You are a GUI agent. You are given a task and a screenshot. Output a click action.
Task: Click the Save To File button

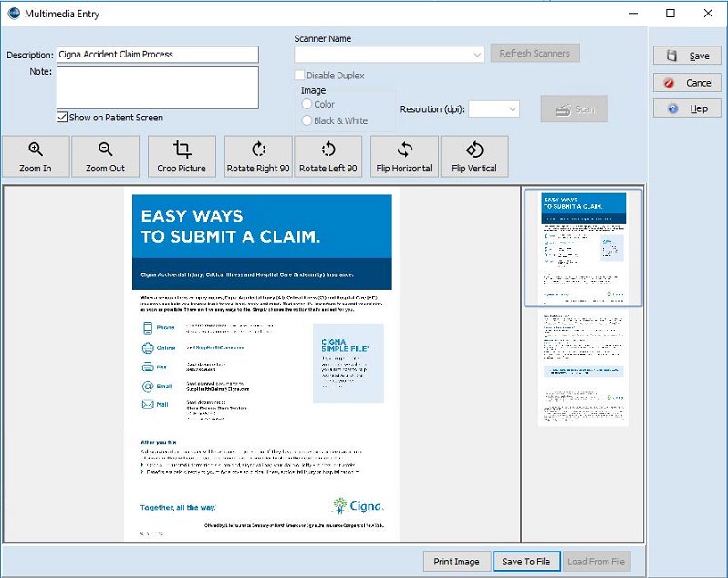tap(525, 562)
